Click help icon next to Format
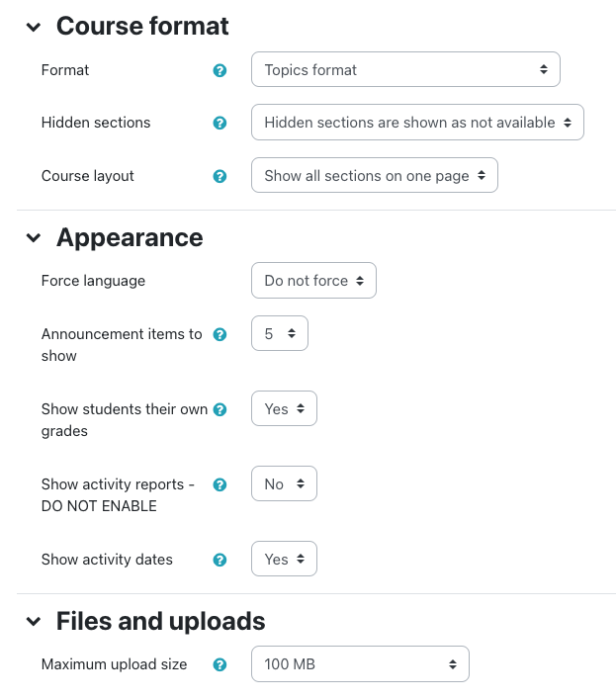616x699 pixels. pos(220,70)
